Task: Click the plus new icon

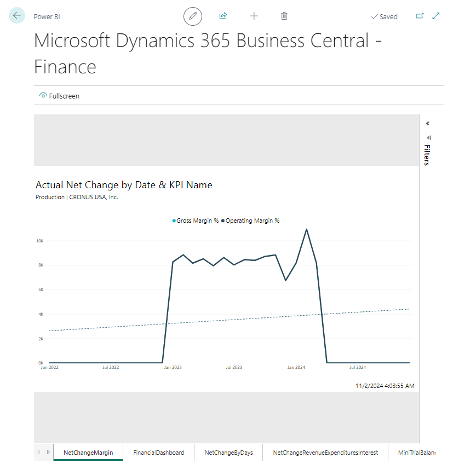Action: point(254,16)
